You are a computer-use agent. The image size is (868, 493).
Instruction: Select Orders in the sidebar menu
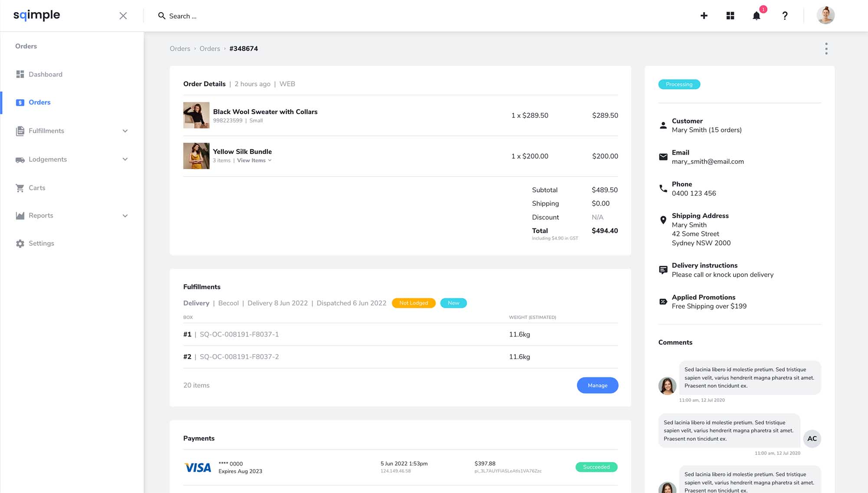click(x=39, y=102)
